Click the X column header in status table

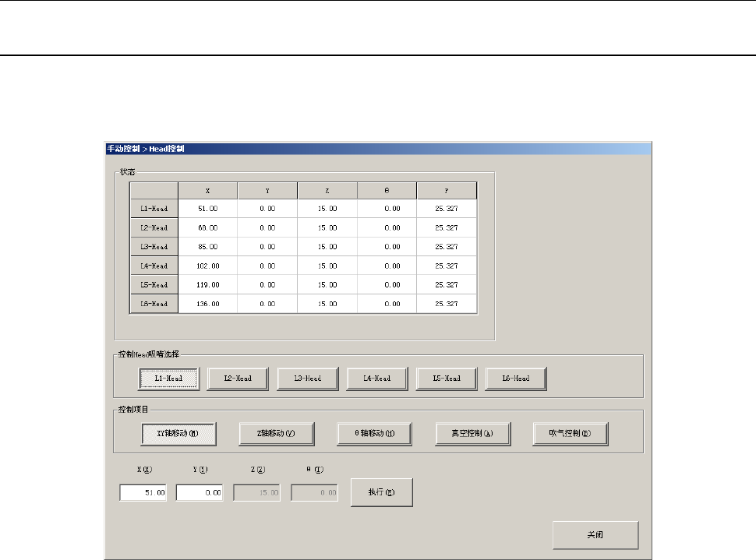coord(207,190)
